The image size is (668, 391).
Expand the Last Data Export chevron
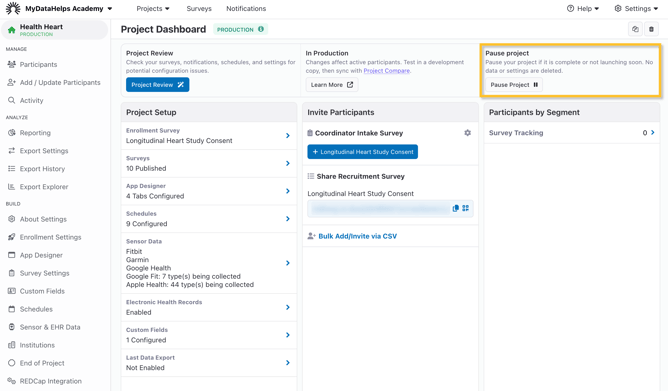point(288,362)
